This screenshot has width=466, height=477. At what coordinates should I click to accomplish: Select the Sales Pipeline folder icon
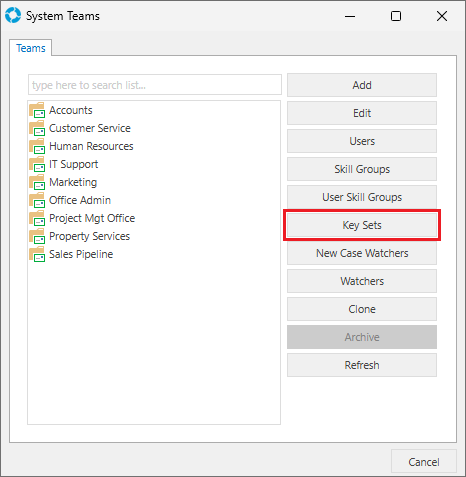point(37,254)
